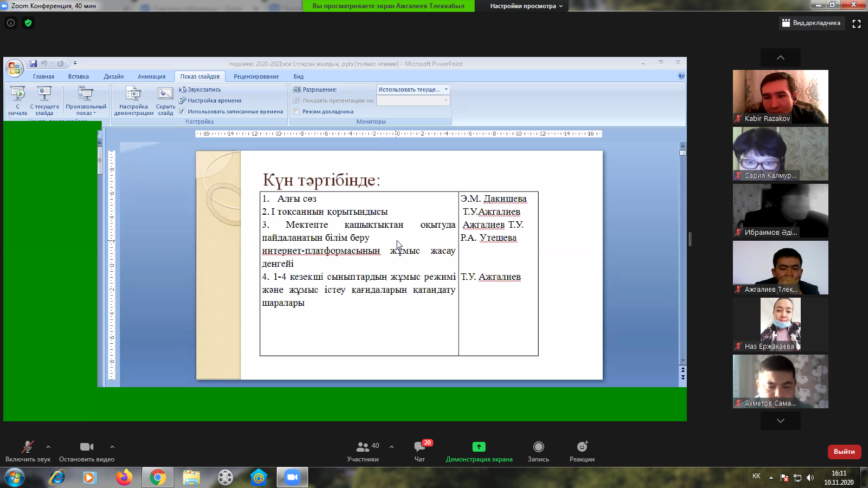Viewport: 868px width, 488px height.
Task: Enter full screen mode in Zoom
Action: [857, 23]
